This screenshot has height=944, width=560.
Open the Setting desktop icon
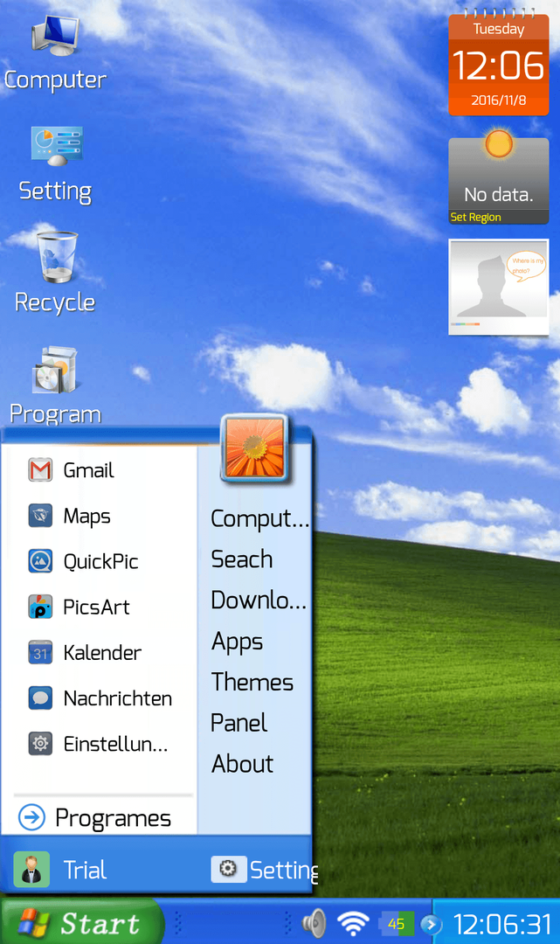tap(55, 165)
